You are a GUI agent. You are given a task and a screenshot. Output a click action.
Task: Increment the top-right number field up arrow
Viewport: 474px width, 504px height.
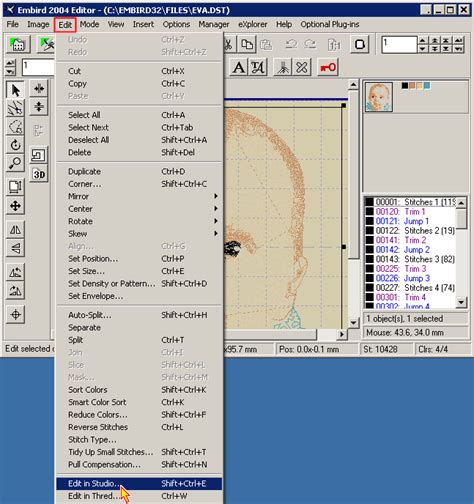pyautogui.click(x=423, y=40)
